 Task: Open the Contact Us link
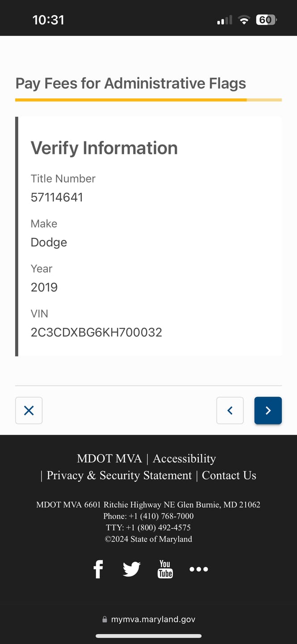[x=229, y=475]
